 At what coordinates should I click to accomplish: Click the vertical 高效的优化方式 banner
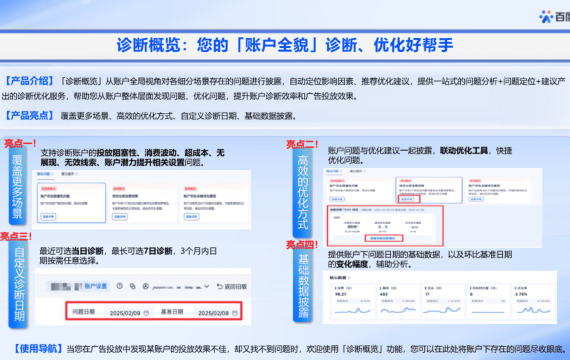(x=302, y=193)
